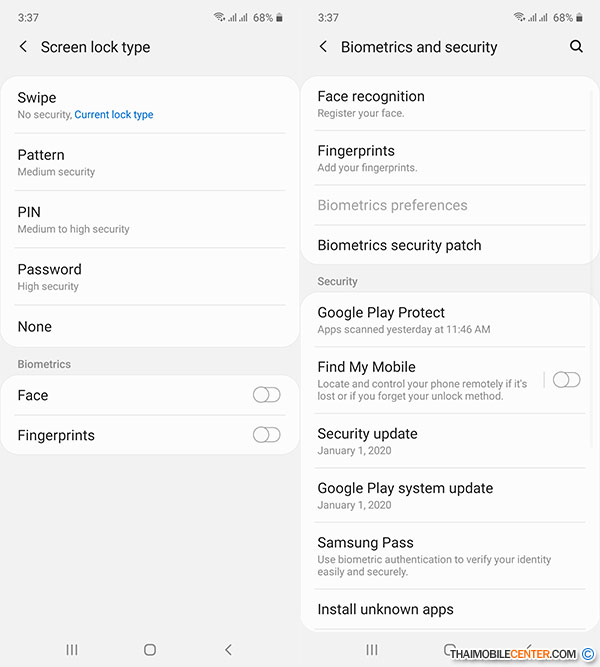Viewport: 600px width, 667px height.
Task: Tap Current lock type link under Swipe
Action: point(114,115)
